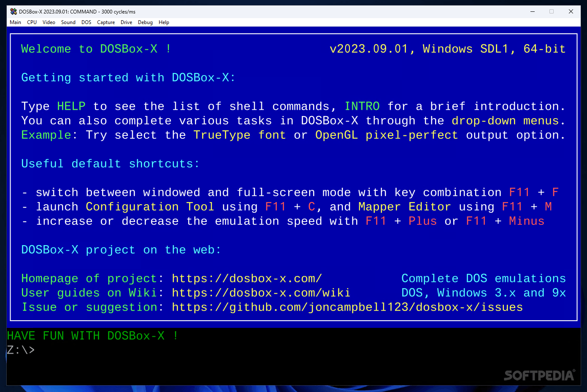This screenshot has width=587, height=392.
Task: Open the Debug menu
Action: tap(145, 22)
